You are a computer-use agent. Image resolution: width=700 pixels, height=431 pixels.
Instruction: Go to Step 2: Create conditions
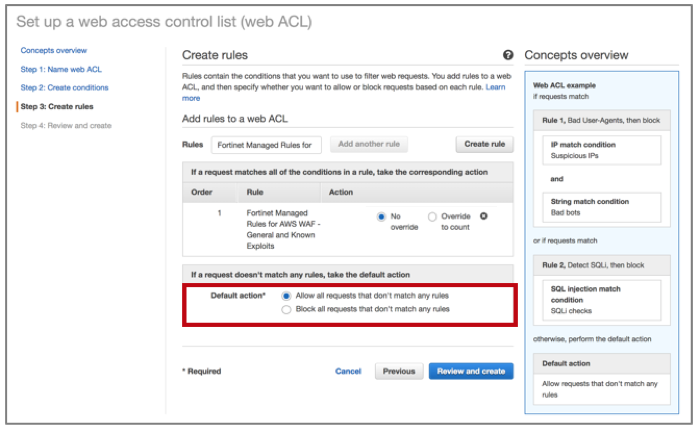65,87
